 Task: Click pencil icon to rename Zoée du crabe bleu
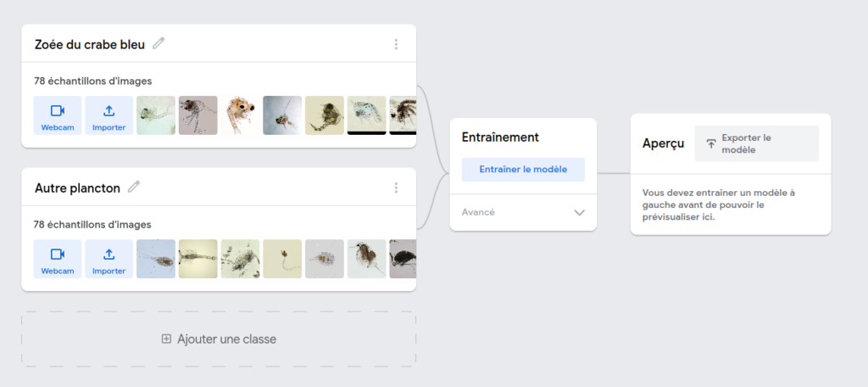click(x=159, y=43)
